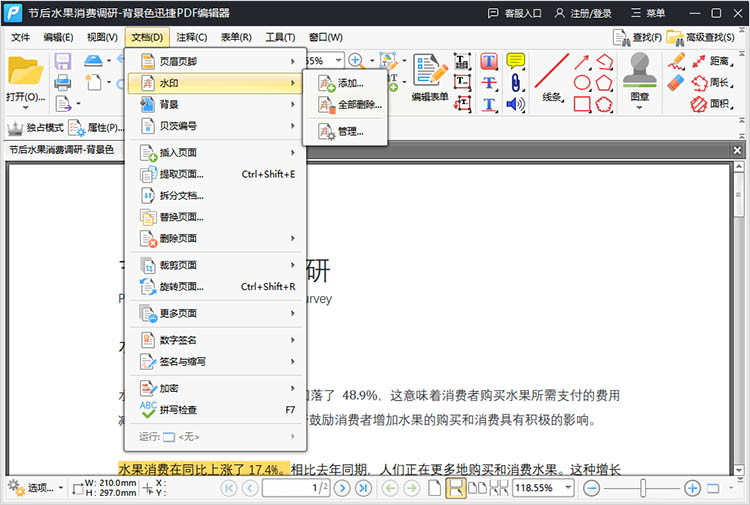
Task: Select the red oval shape tool
Action: click(x=582, y=83)
